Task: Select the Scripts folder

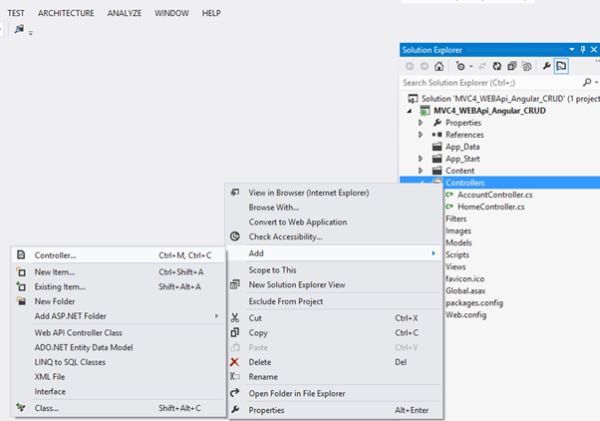Action: [x=457, y=255]
